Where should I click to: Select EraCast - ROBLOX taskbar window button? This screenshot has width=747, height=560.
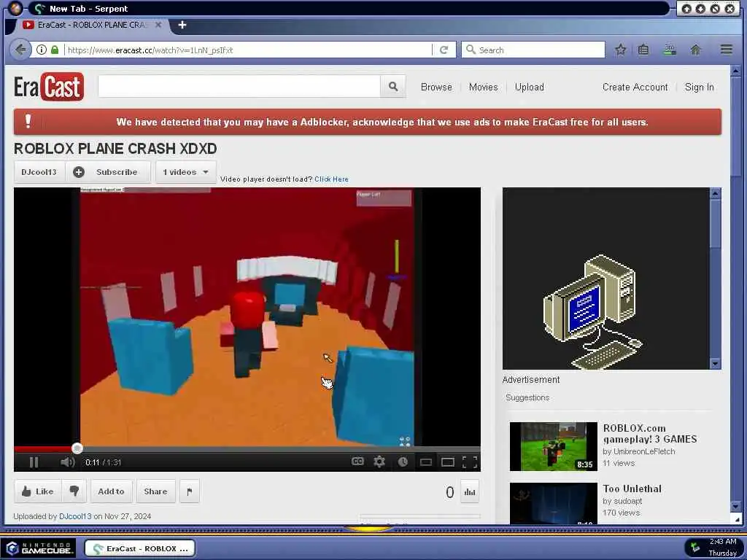coord(140,548)
